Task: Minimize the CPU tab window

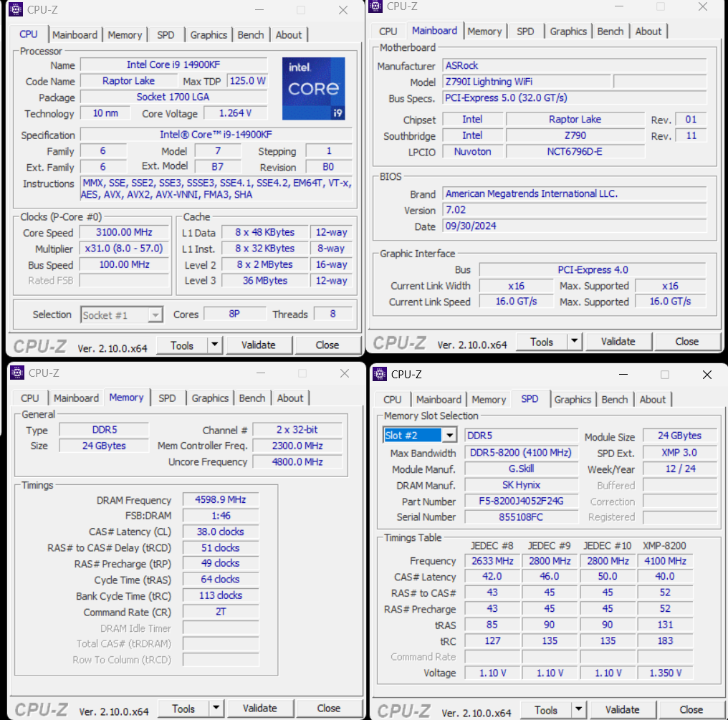Action: point(259,10)
